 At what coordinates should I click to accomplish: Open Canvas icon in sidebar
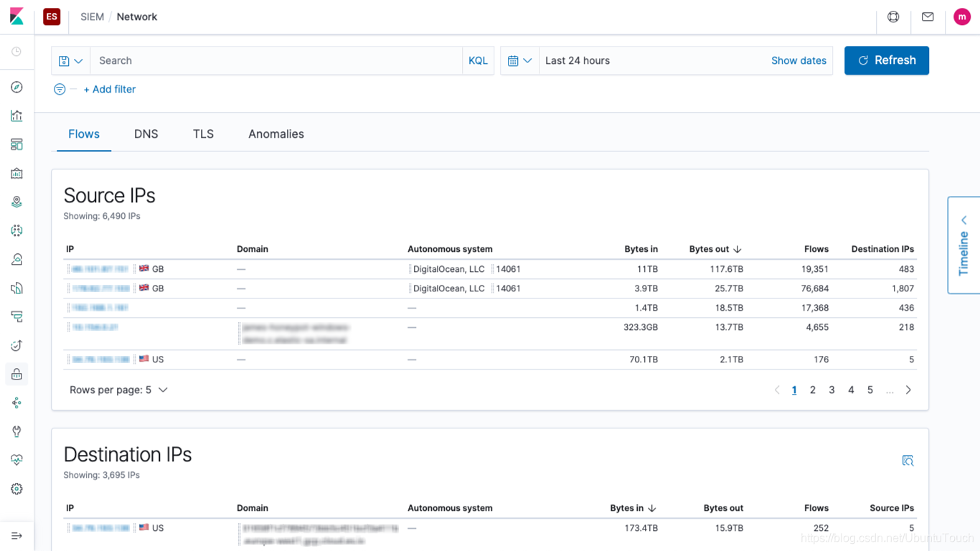17,173
